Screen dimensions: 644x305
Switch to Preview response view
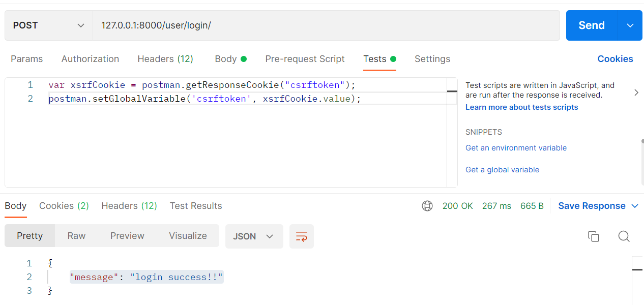pyautogui.click(x=127, y=236)
